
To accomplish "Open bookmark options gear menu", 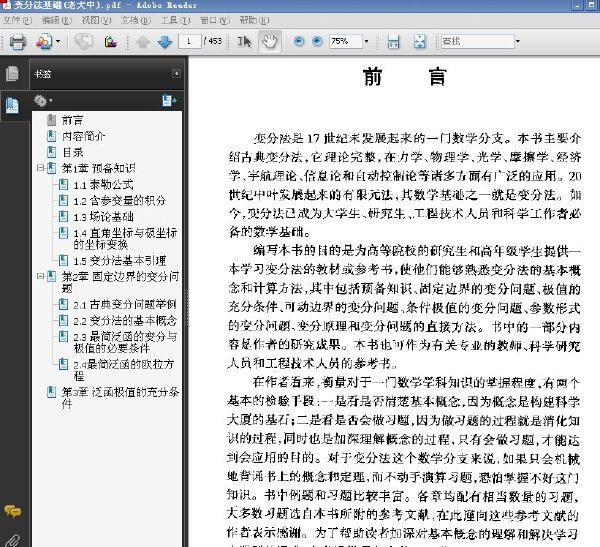I will 43,101.
